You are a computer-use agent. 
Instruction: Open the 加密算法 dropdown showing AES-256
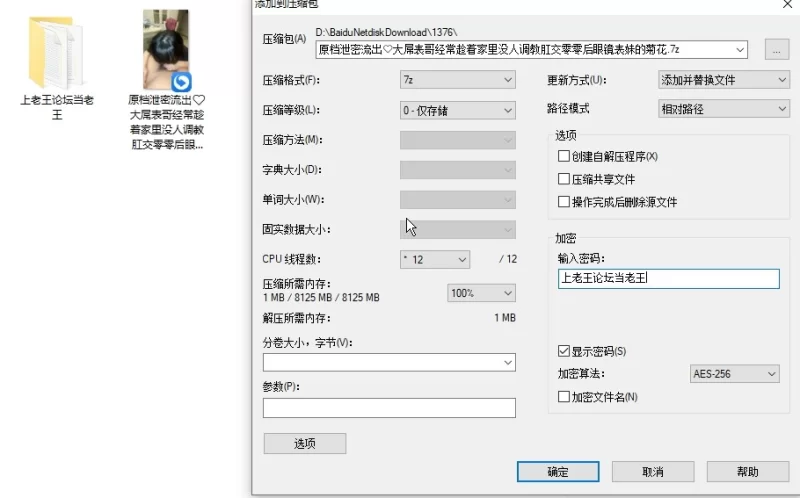(x=734, y=374)
